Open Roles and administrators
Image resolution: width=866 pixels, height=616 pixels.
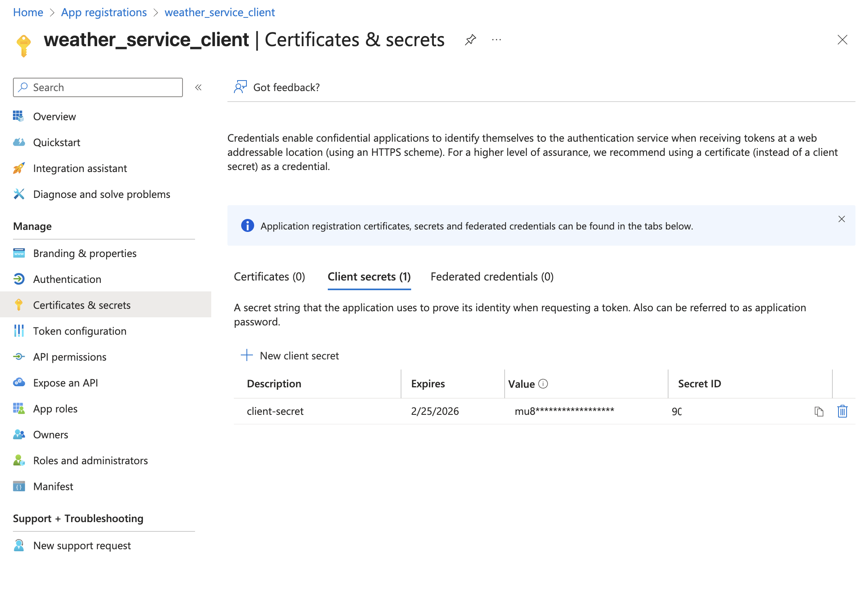click(x=91, y=460)
